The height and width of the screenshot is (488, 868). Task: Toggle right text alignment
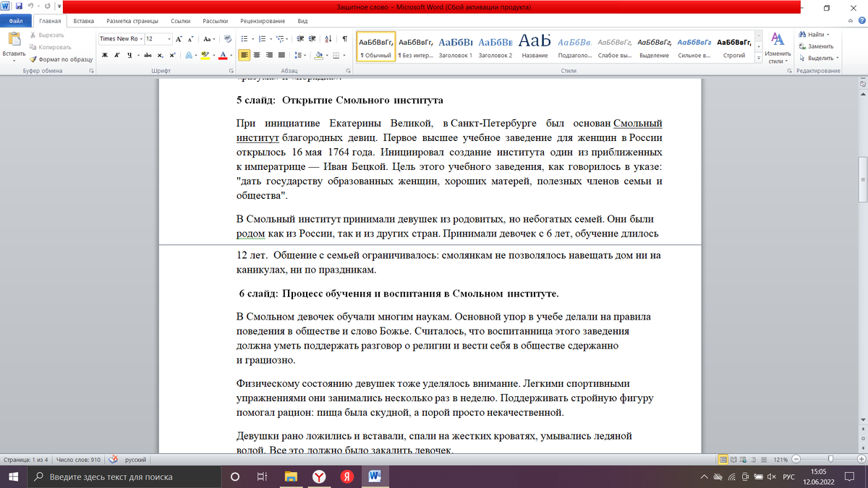click(x=269, y=55)
